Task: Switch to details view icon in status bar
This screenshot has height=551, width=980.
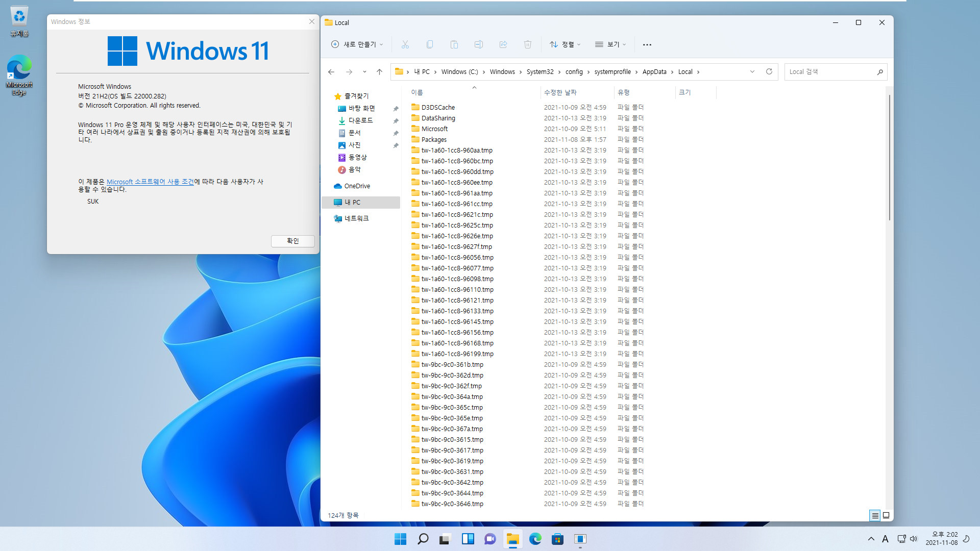Action: click(875, 515)
